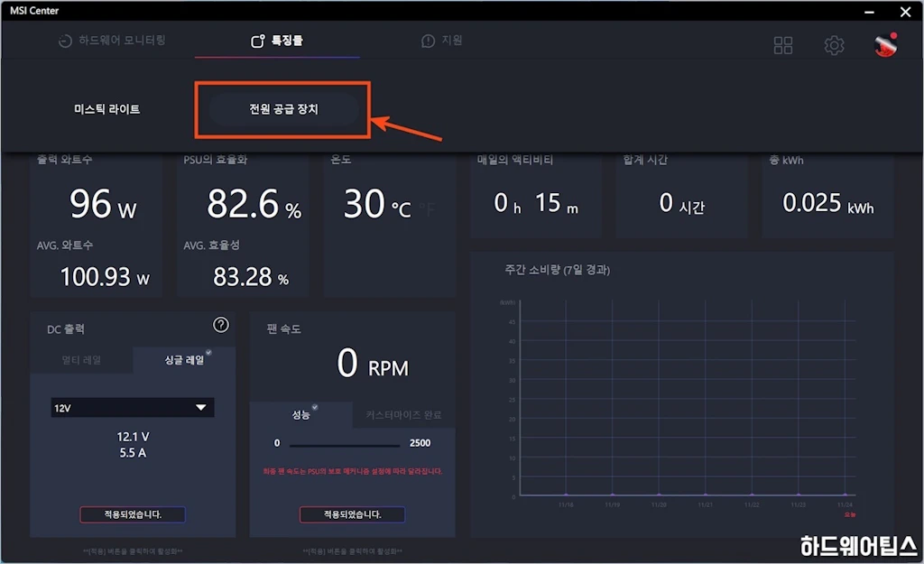Switch temperature unit to °F
This screenshot has height=564, width=924.
click(427, 208)
